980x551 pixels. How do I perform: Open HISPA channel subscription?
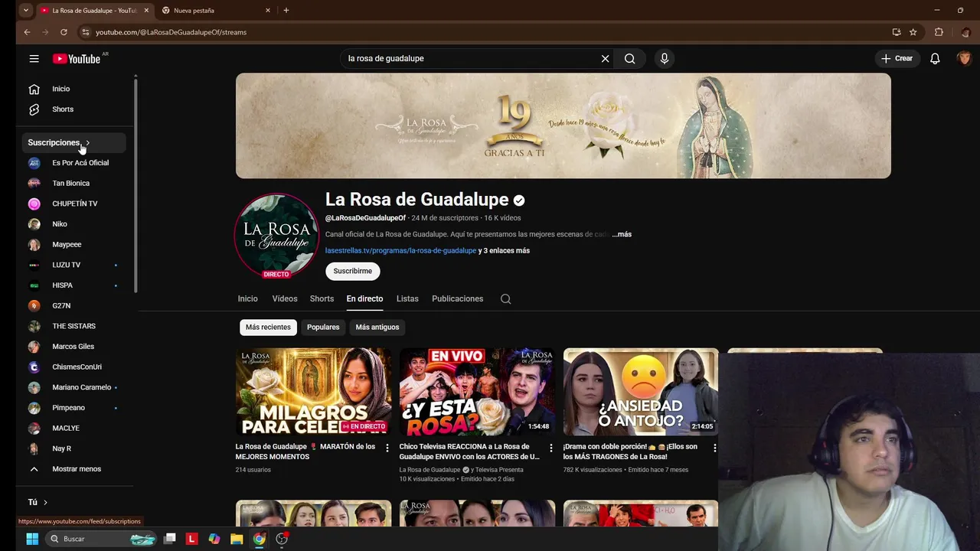pyautogui.click(x=73, y=285)
